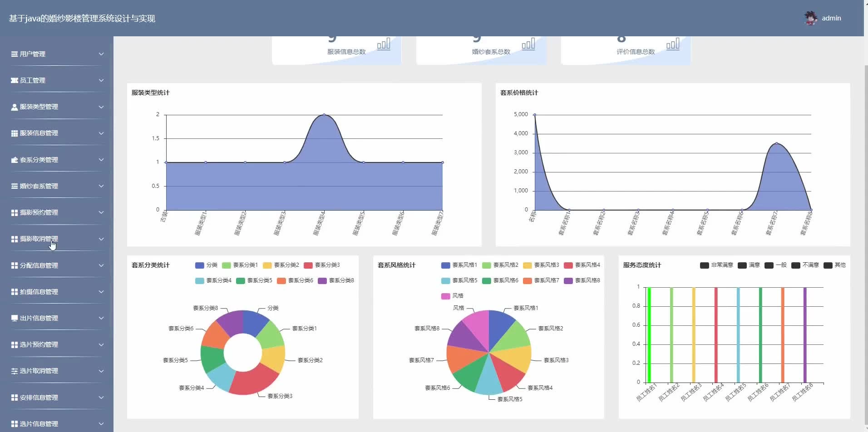Click the bar chart icon beside 评价信息总数
The image size is (868, 432).
coord(673,44)
